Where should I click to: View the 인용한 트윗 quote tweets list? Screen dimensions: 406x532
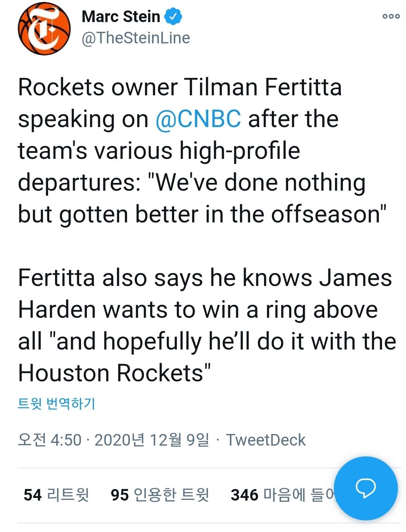(171, 495)
